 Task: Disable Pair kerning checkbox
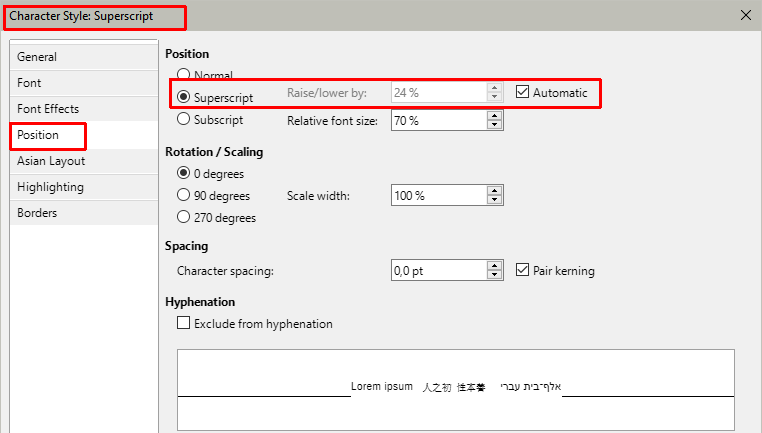pos(522,270)
